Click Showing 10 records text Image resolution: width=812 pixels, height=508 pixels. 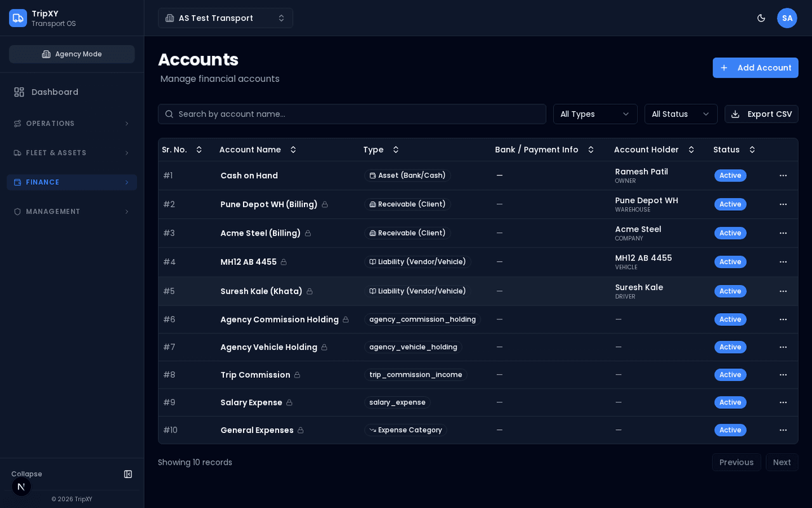click(x=195, y=462)
